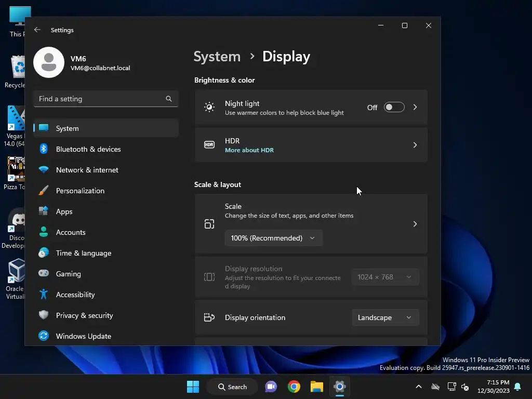Open Accessibility settings

click(x=106, y=295)
